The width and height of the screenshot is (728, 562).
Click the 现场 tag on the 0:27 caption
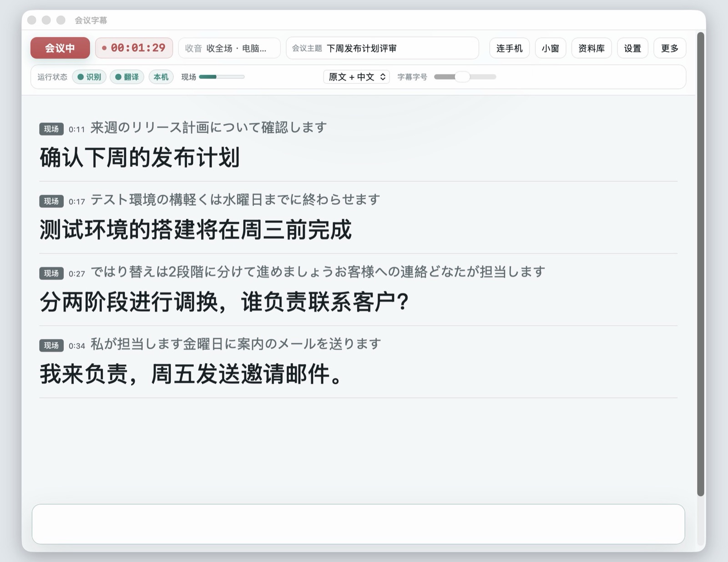[51, 273]
